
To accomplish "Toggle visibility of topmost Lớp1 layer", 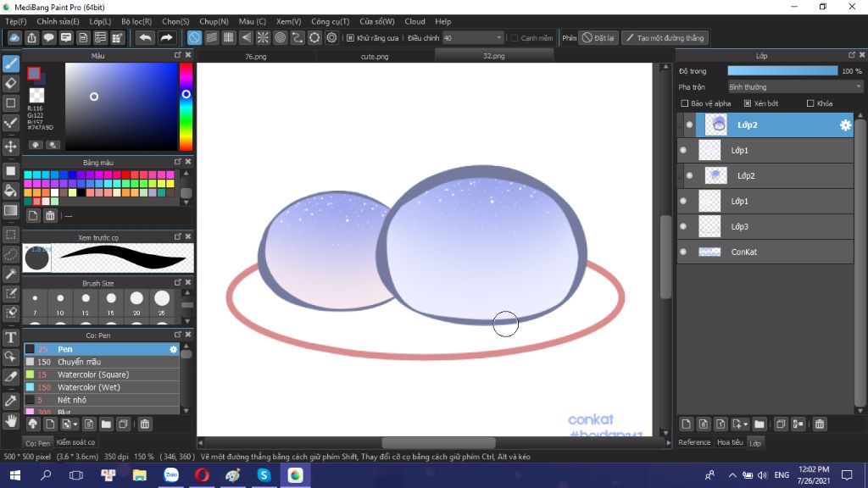I will point(683,151).
